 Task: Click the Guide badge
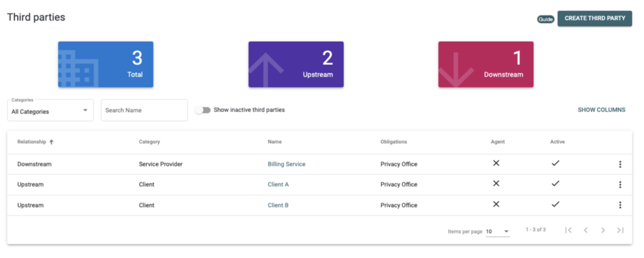click(x=545, y=19)
